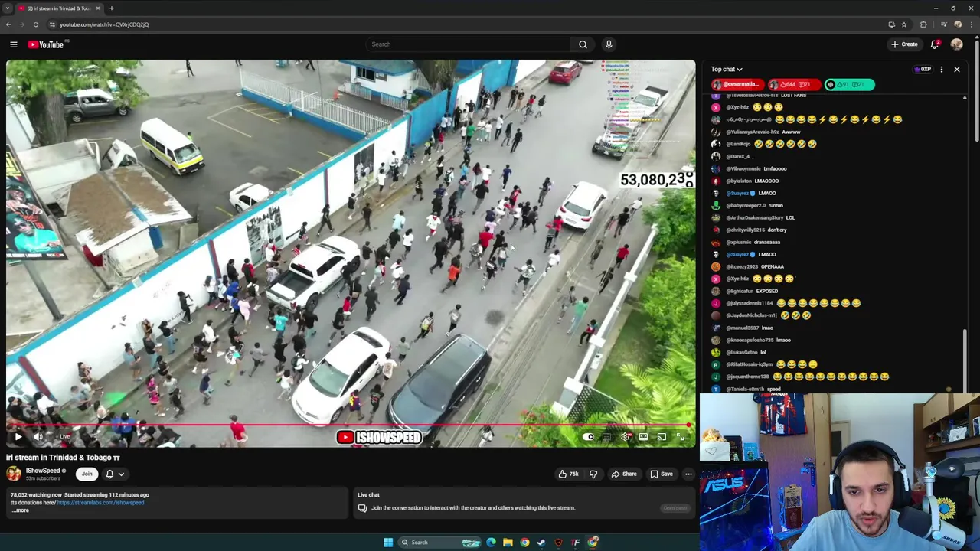Reload the page
This screenshot has width=980, height=551.
pyautogui.click(x=35, y=24)
